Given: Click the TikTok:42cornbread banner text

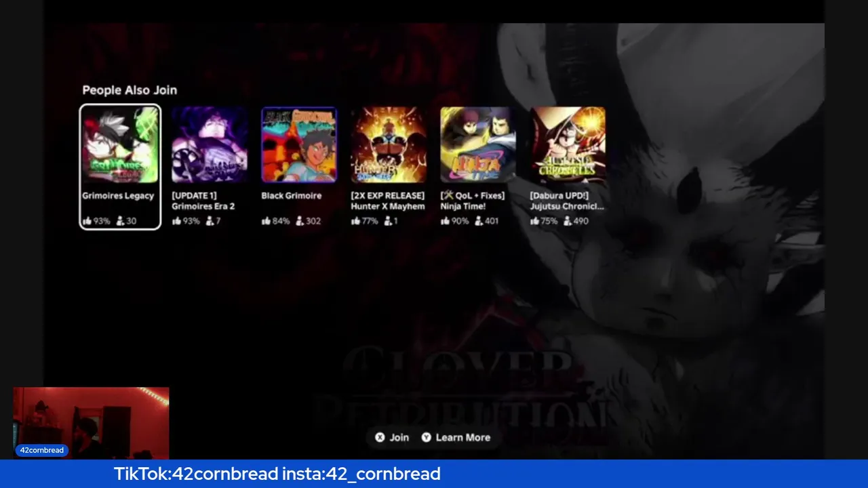Looking at the screenshot, I should click(x=277, y=474).
